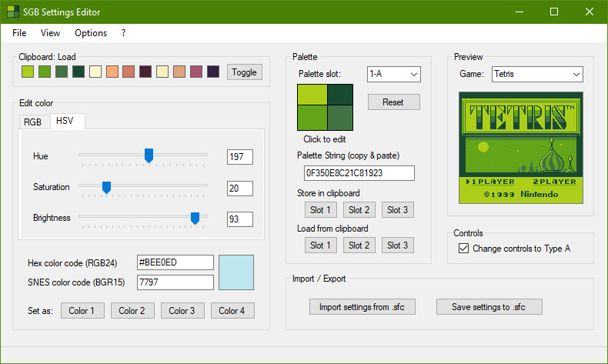Viewport: 608px width, 364px height.
Task: Close the SGB Settings Editor window
Action: (590, 12)
